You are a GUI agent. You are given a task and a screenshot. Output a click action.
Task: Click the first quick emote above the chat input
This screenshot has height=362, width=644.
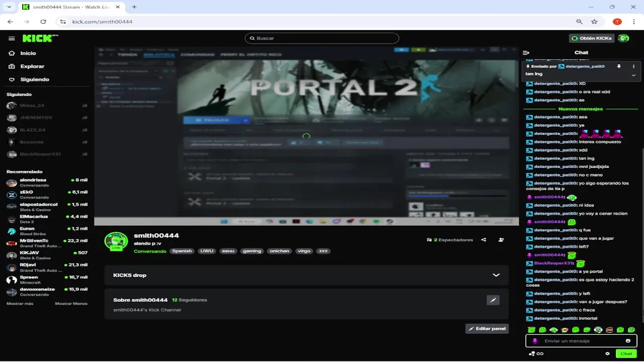tap(531, 330)
